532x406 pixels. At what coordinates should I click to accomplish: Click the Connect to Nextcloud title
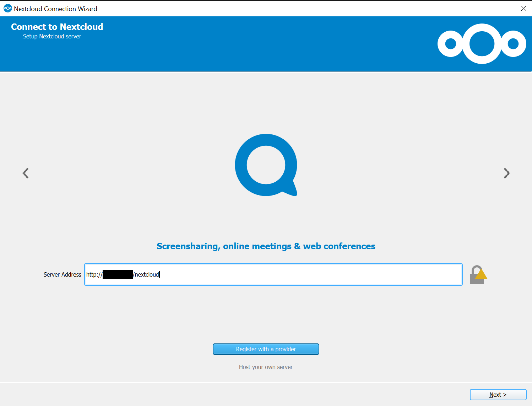tap(57, 27)
